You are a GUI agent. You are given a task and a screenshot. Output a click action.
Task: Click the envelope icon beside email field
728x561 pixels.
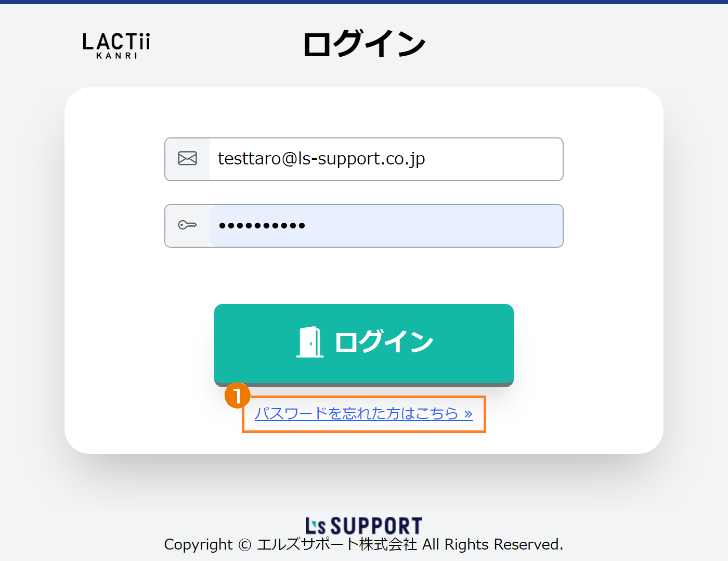pyautogui.click(x=187, y=158)
